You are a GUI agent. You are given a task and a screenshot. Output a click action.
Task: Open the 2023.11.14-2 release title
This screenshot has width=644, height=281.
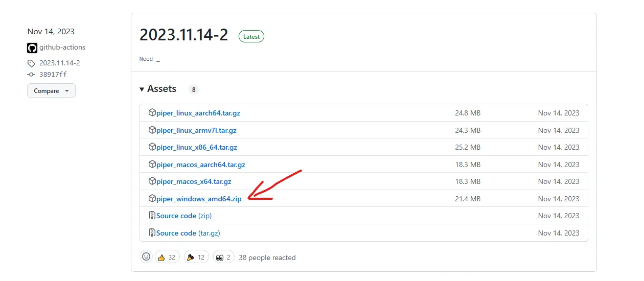pos(183,35)
